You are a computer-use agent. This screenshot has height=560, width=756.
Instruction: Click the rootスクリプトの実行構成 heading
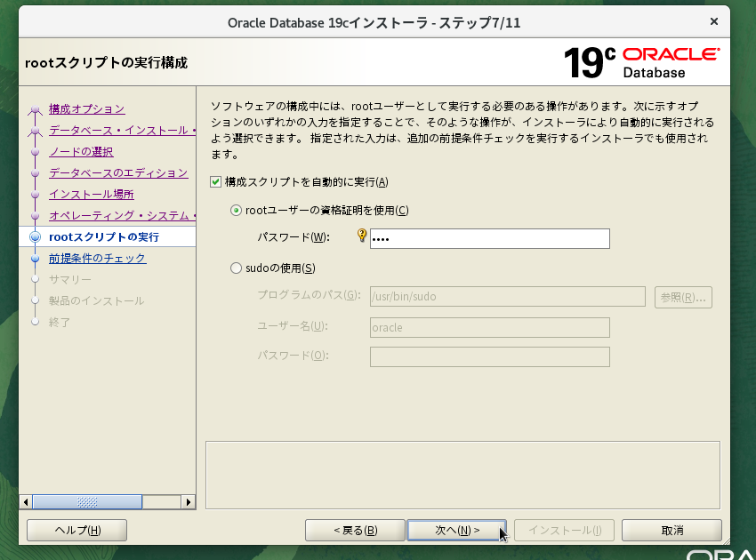pos(106,62)
